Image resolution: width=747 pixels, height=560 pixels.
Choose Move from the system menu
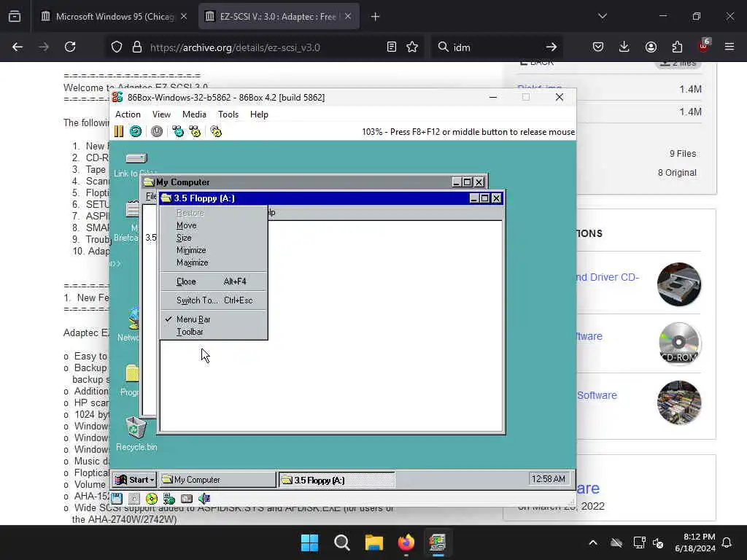pos(214,226)
